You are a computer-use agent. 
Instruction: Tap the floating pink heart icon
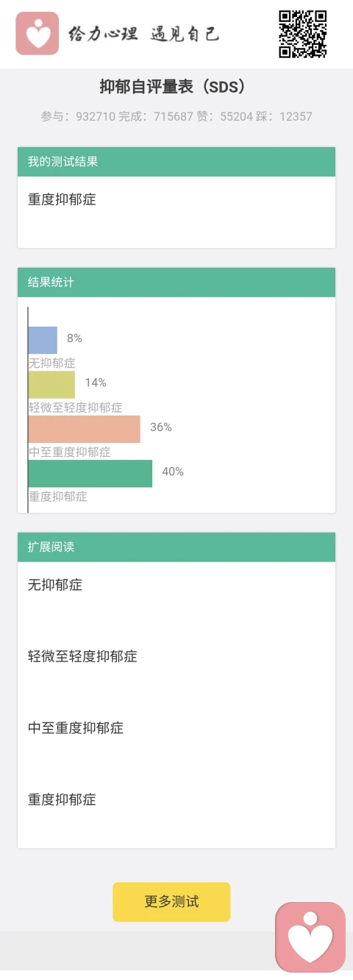(310, 937)
